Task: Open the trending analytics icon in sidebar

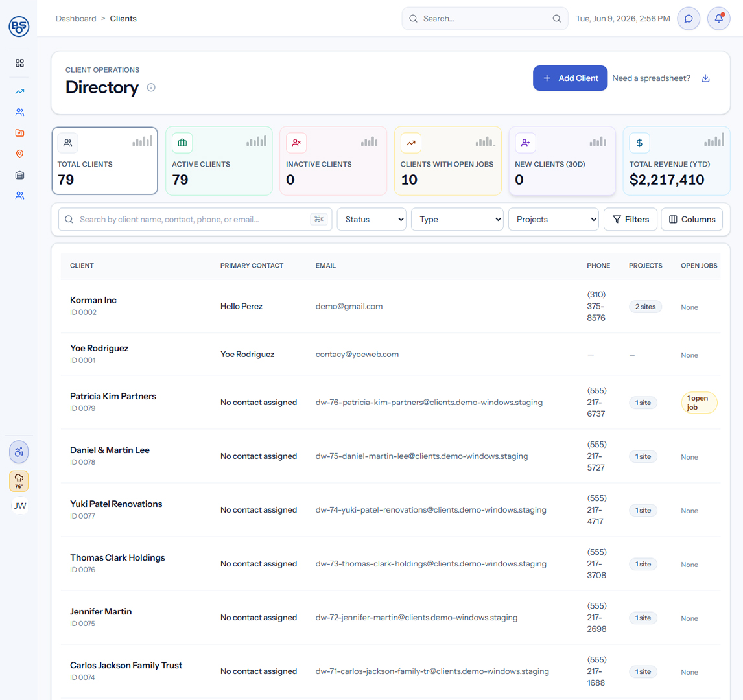Action: tap(19, 91)
